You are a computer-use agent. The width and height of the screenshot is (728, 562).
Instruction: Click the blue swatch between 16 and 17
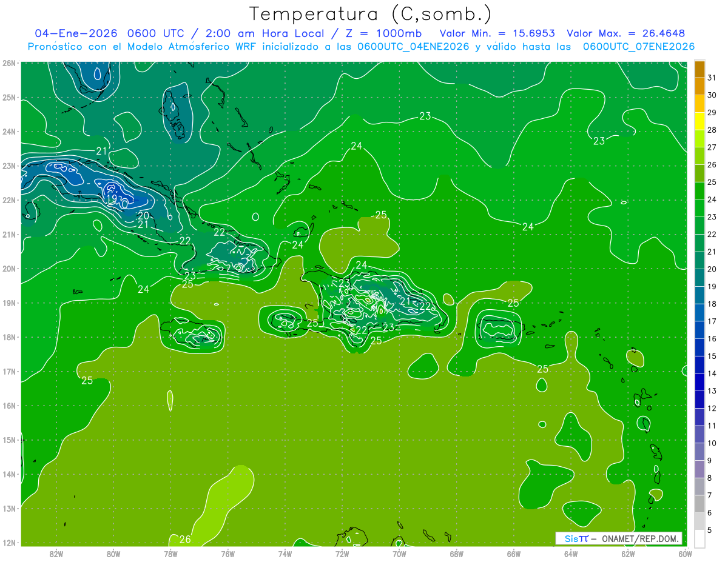tap(699, 330)
